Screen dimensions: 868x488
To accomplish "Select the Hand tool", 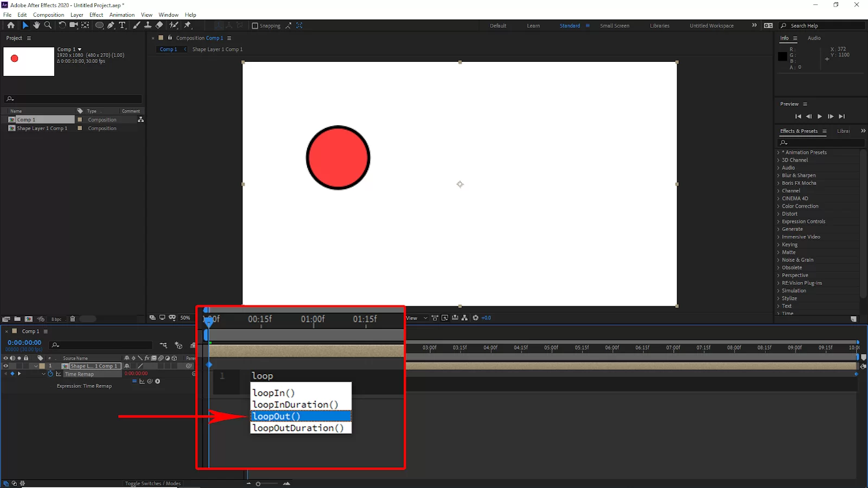I will point(36,25).
